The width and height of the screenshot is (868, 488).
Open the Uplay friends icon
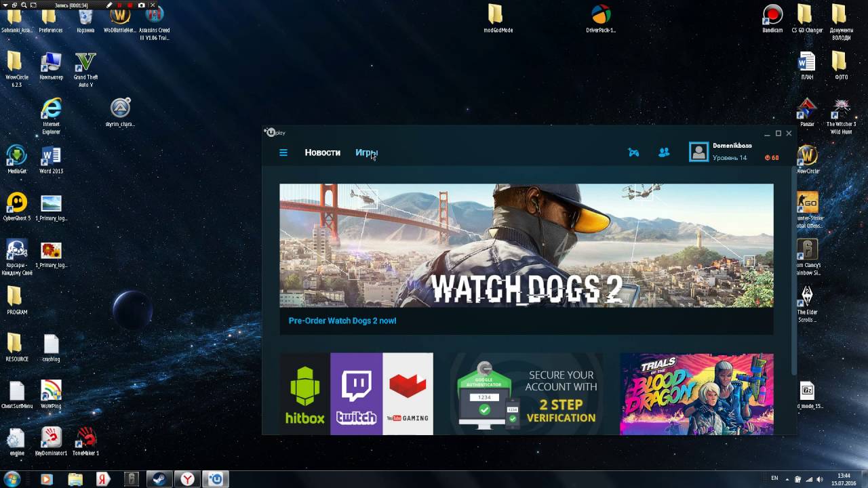pos(664,152)
